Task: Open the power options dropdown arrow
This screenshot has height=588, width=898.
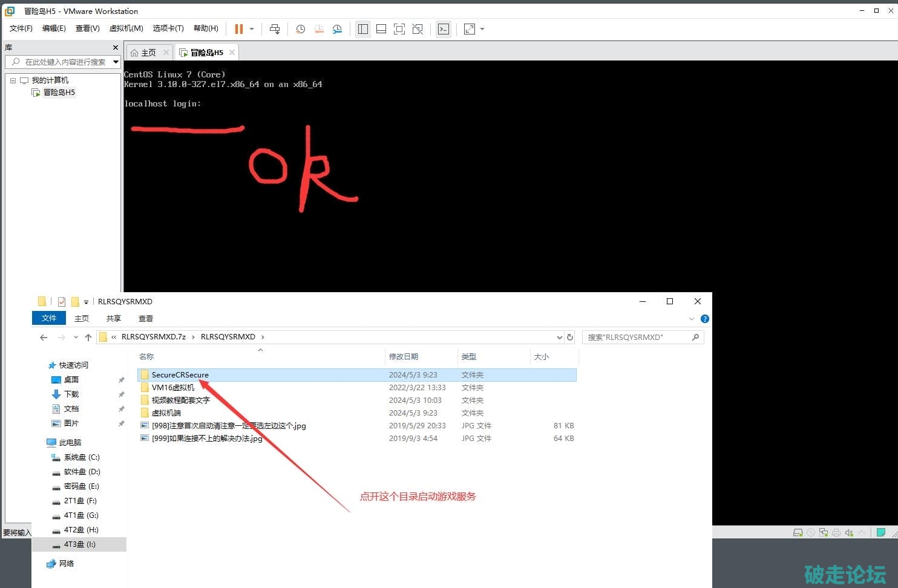Action: pyautogui.click(x=252, y=29)
